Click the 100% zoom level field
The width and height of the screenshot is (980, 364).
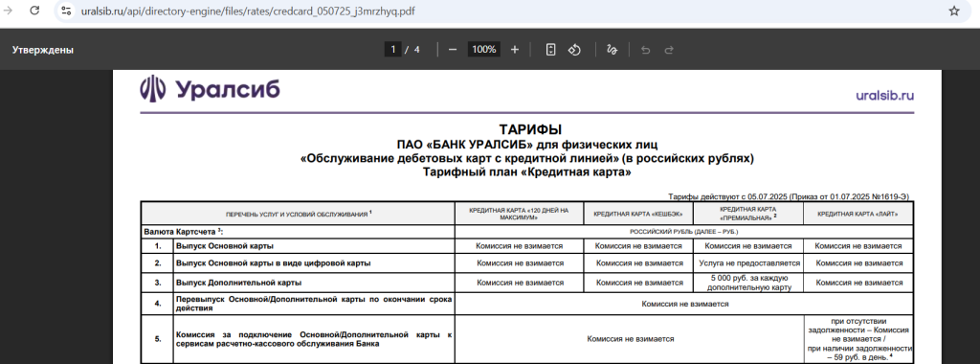click(483, 50)
